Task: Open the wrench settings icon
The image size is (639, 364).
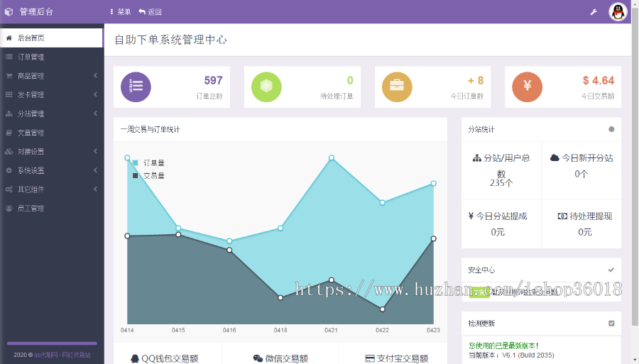Action: click(594, 12)
